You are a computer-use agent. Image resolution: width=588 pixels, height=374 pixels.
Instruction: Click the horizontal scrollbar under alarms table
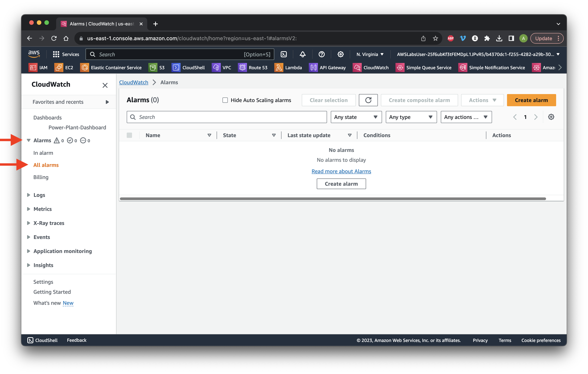tap(333, 199)
